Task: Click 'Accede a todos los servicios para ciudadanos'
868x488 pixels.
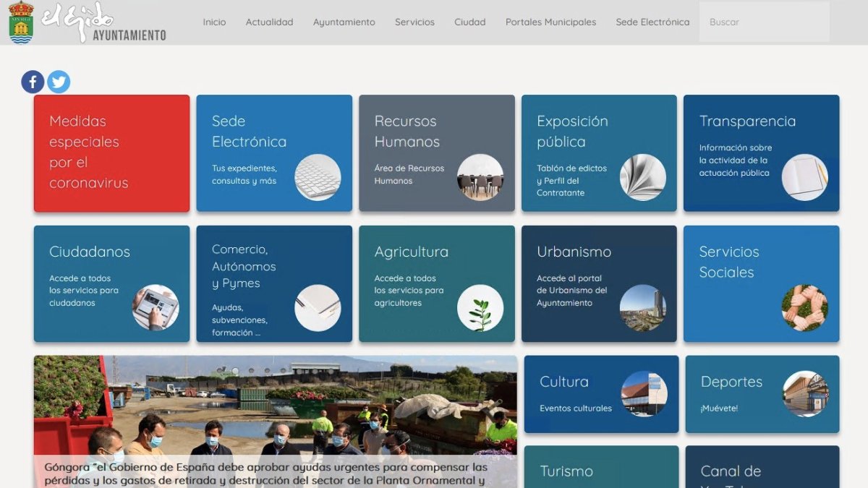Action: (84, 291)
